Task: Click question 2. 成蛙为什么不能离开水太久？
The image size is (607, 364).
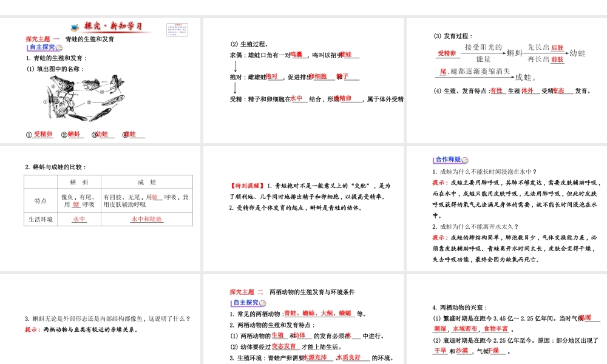Action: pyautogui.click(x=475, y=227)
